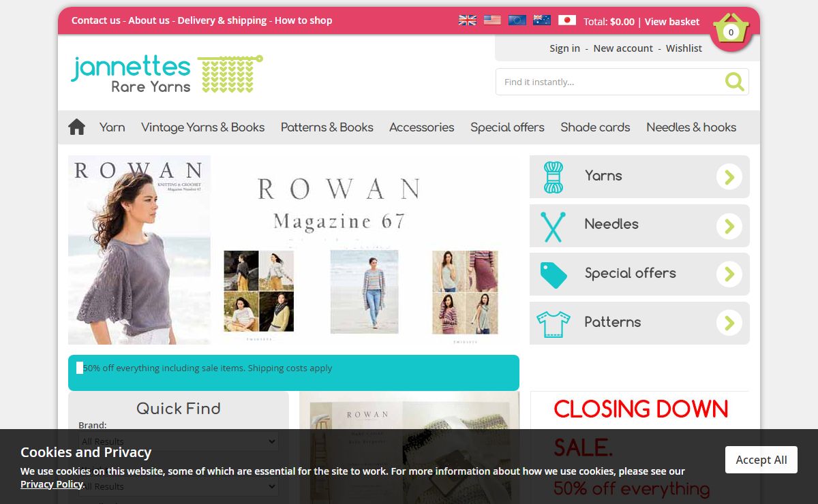This screenshot has width=818, height=504.
Task: Pick the Australian flag currency icon
Action: pos(542,20)
